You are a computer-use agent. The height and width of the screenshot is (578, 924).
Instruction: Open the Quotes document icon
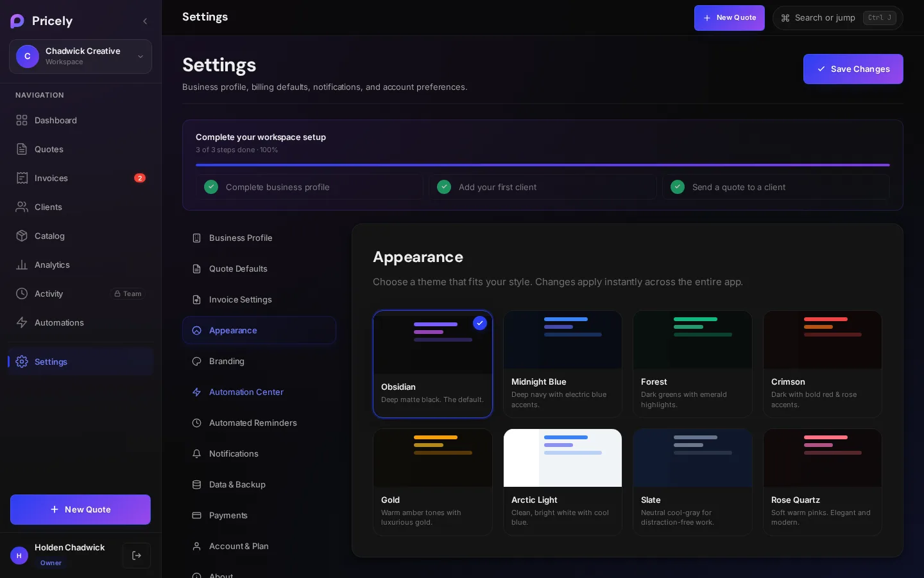tap(22, 149)
